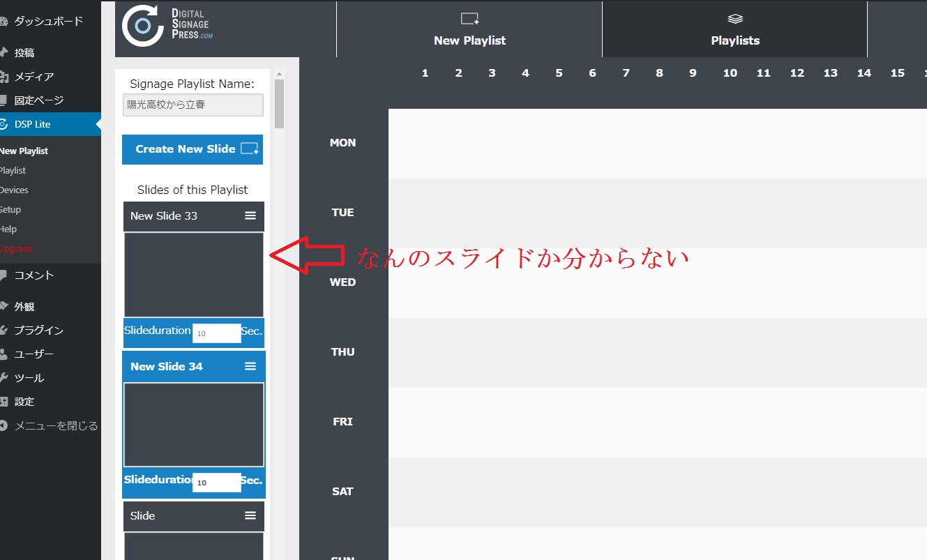The image size is (927, 560).
Task: Switch to the Playlists tab
Action: [x=734, y=29]
